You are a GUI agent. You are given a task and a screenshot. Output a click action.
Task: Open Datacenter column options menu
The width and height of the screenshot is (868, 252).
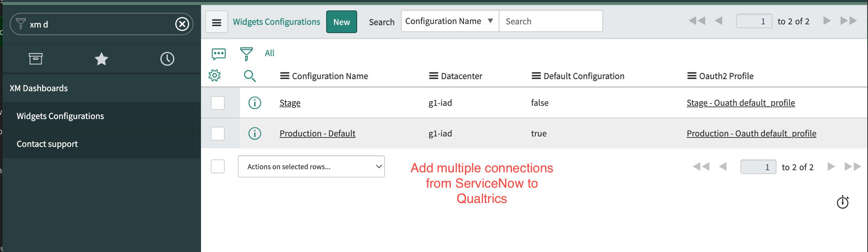[x=433, y=76]
